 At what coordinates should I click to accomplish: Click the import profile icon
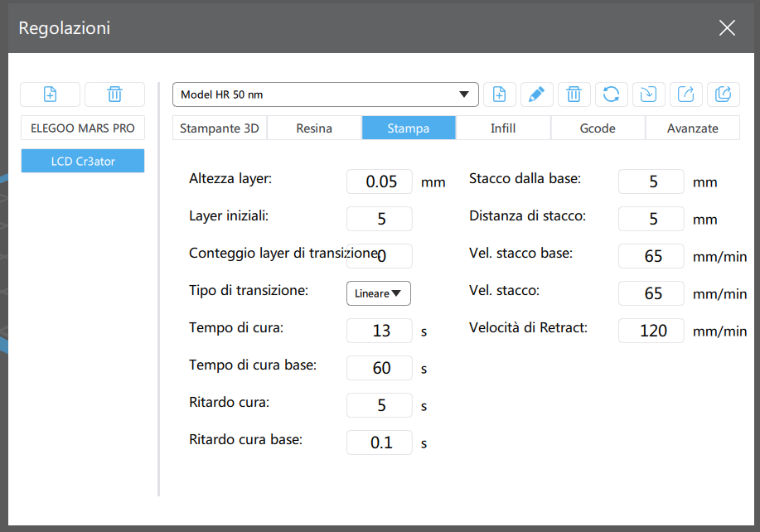(648, 94)
